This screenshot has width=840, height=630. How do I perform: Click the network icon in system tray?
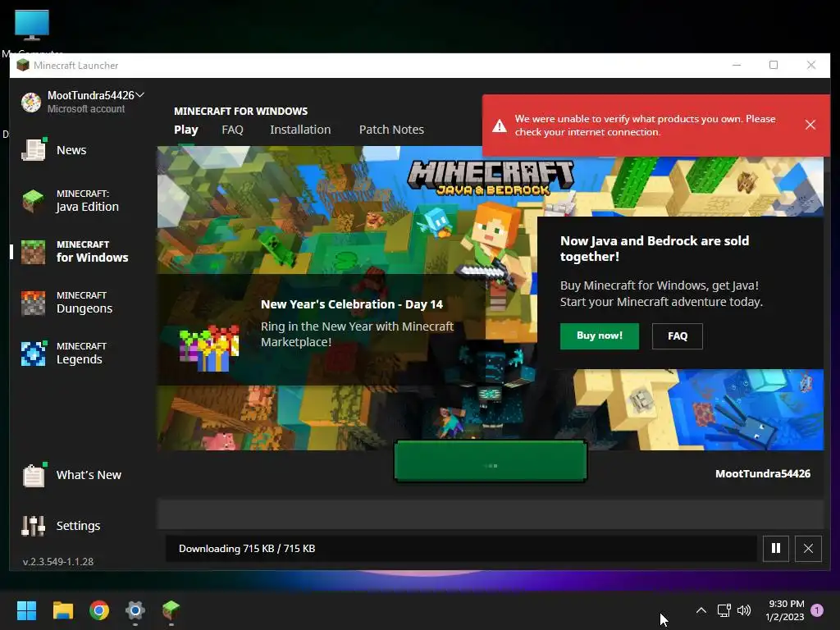pos(724,610)
